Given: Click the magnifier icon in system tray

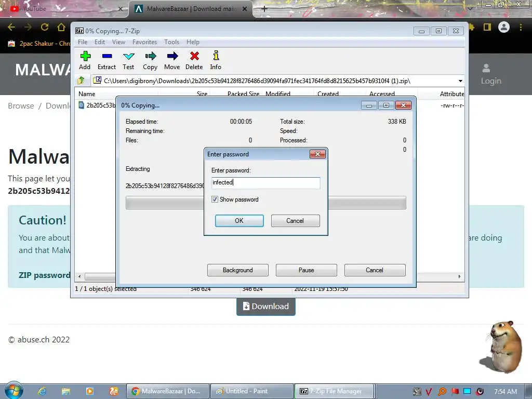Looking at the screenshot, I should pos(442,392).
